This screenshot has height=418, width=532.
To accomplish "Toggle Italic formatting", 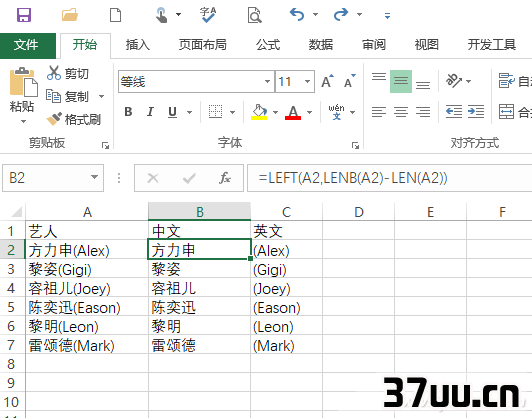I will [x=150, y=112].
